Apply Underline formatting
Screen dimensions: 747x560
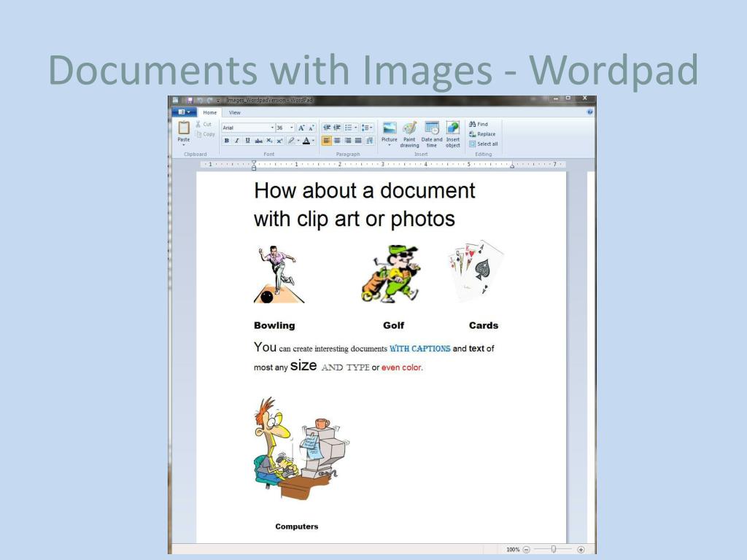point(247,141)
